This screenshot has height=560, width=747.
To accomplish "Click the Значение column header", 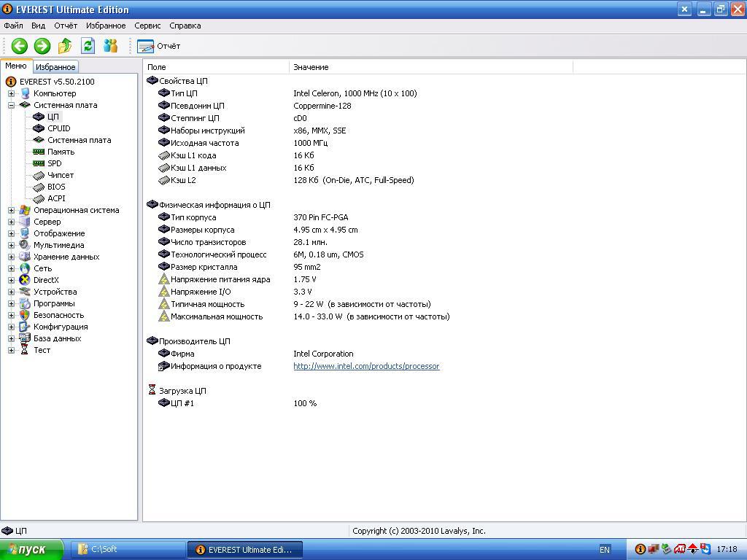I will coord(430,67).
